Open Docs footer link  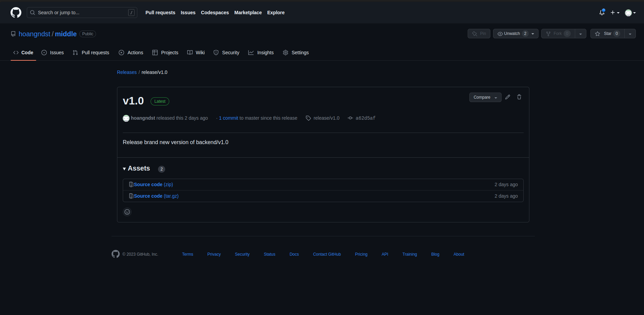pyautogui.click(x=294, y=254)
